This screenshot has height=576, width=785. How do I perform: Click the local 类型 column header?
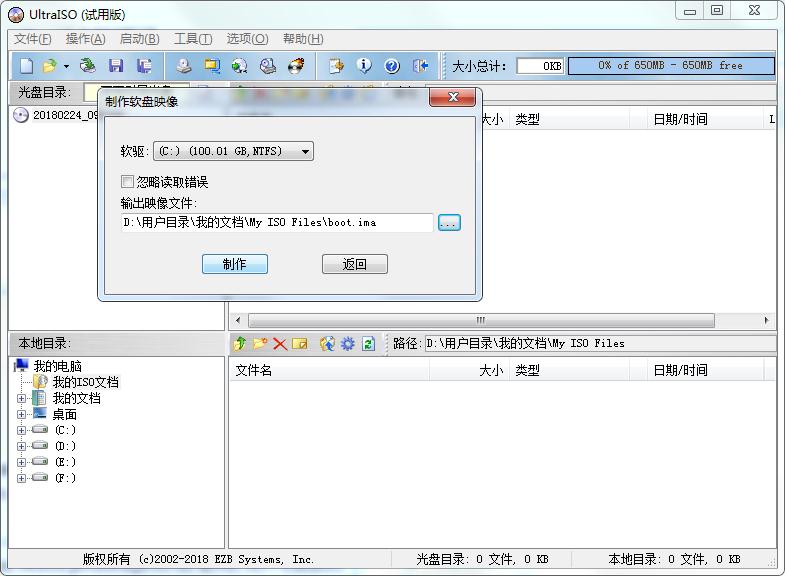pos(570,370)
